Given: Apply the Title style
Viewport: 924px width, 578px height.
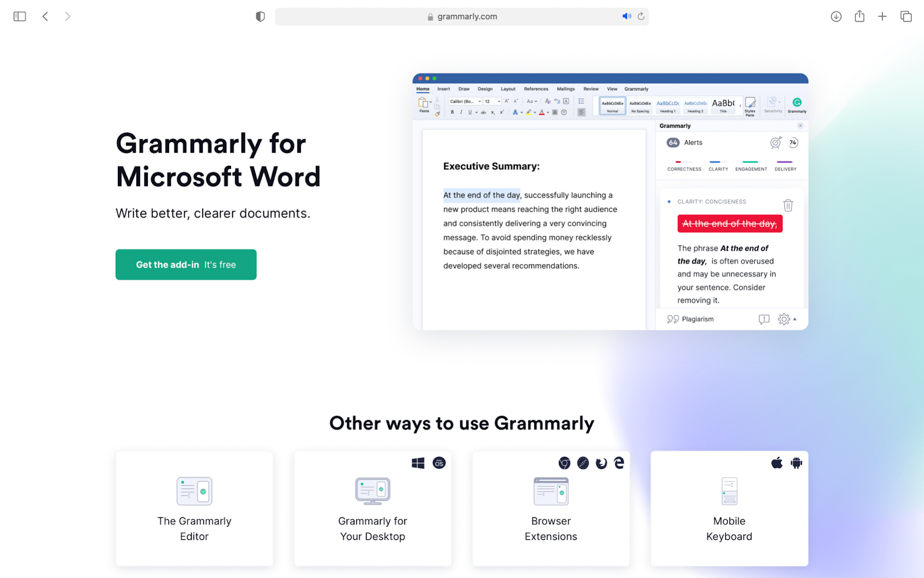Looking at the screenshot, I should click(x=723, y=106).
